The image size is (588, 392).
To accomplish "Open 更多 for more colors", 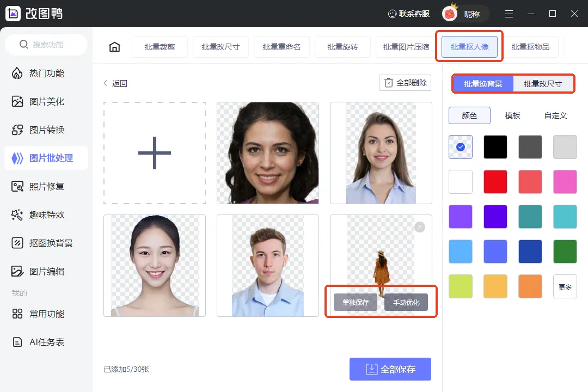I will pos(565,286).
